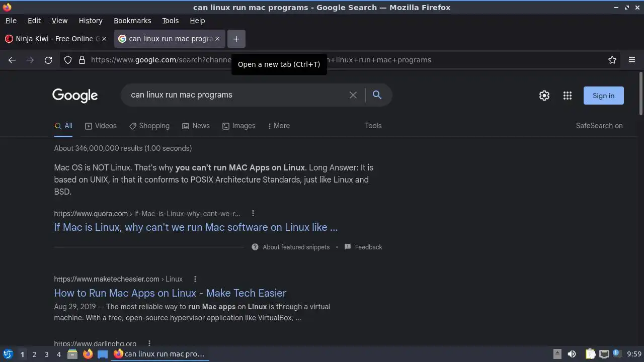Open the volume speaker tray icon
The image size is (644, 362).
pos(572,354)
